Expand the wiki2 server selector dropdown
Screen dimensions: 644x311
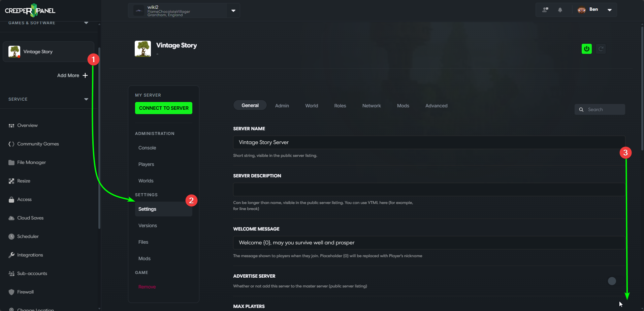[x=233, y=11]
